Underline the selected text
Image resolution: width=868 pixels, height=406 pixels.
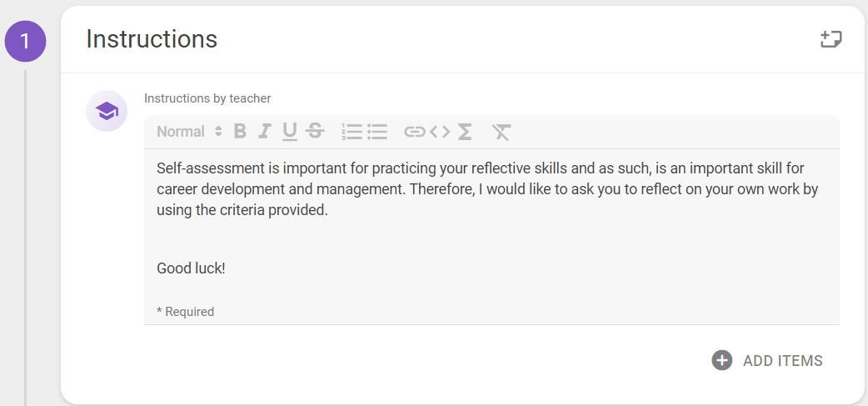pyautogui.click(x=290, y=131)
